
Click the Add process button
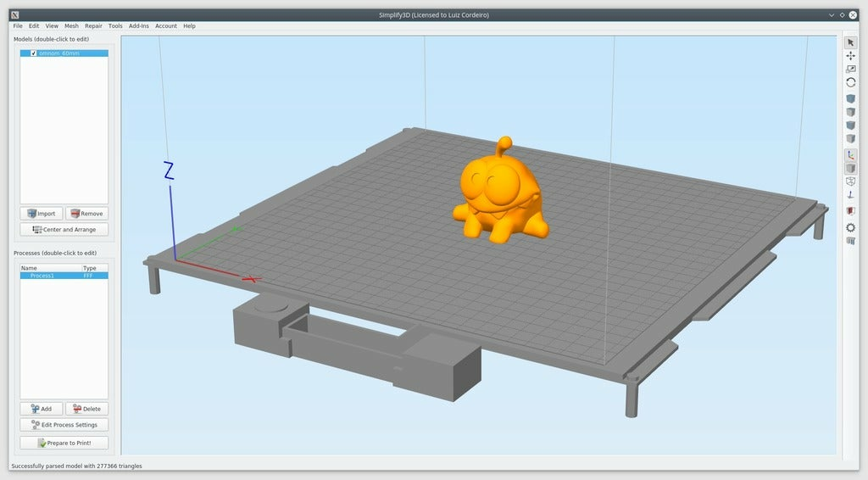pos(42,409)
